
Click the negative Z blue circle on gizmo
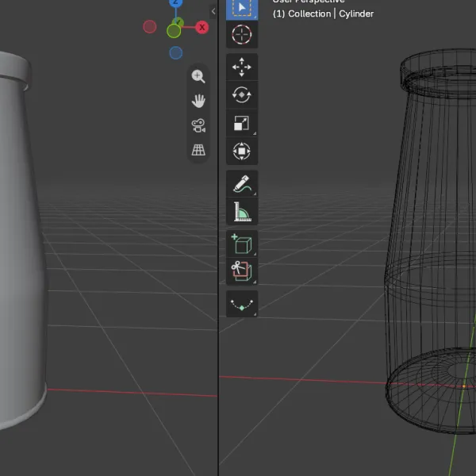tap(176, 53)
